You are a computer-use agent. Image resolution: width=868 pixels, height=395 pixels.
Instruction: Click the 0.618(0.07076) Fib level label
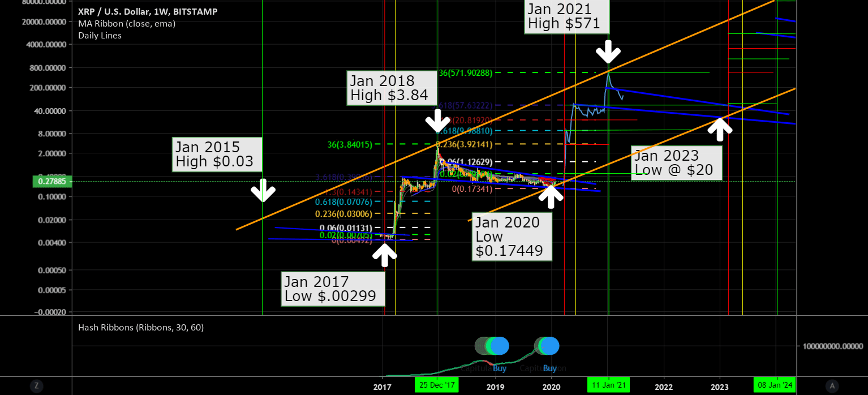click(x=344, y=201)
